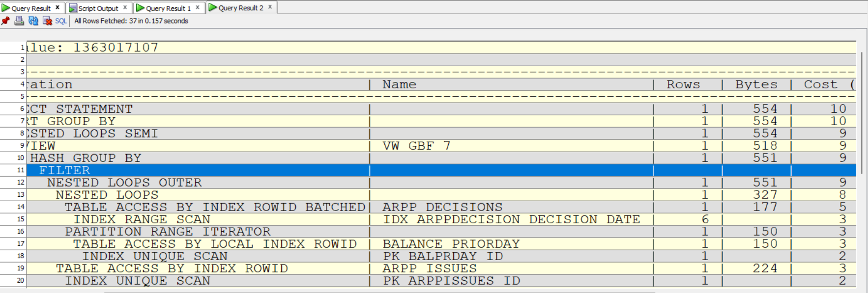The image size is (868, 293).
Task: Switch to the Script Output tab
Action: coord(98,8)
